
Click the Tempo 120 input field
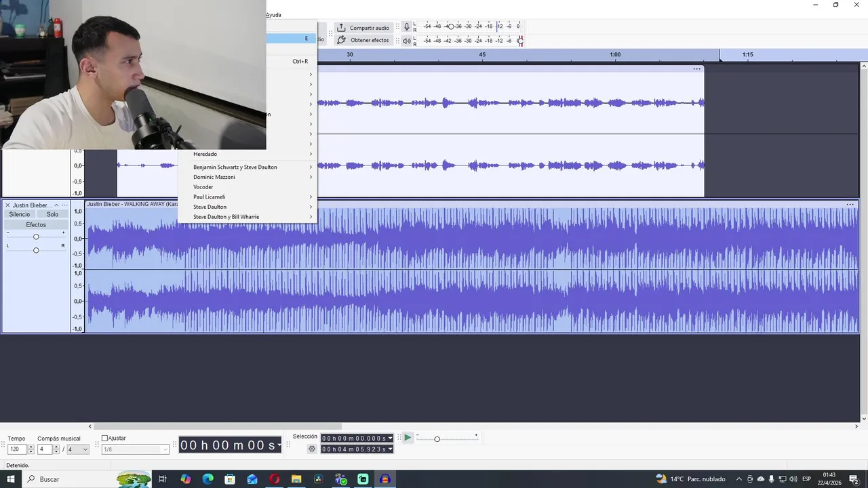coord(17,449)
